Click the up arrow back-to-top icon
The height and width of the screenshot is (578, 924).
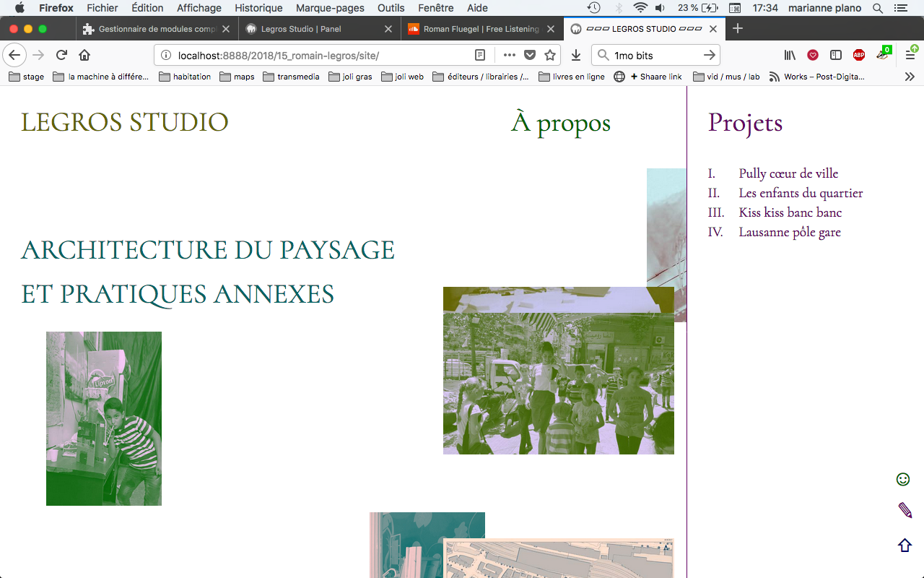pos(905,545)
